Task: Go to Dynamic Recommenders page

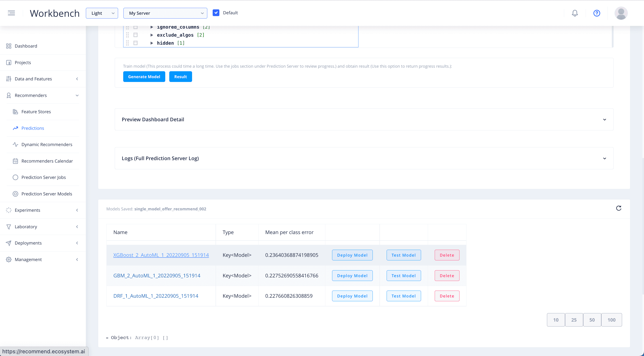Action: (x=47, y=144)
